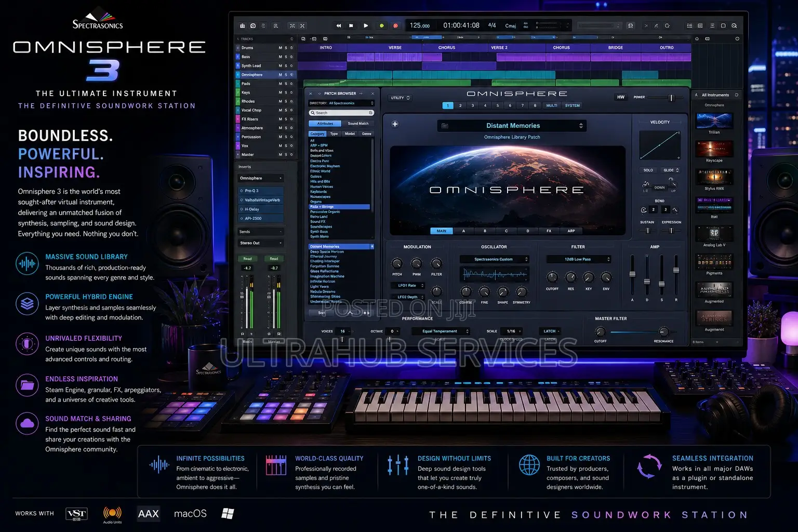Click the left channel Read automation button

247,259
